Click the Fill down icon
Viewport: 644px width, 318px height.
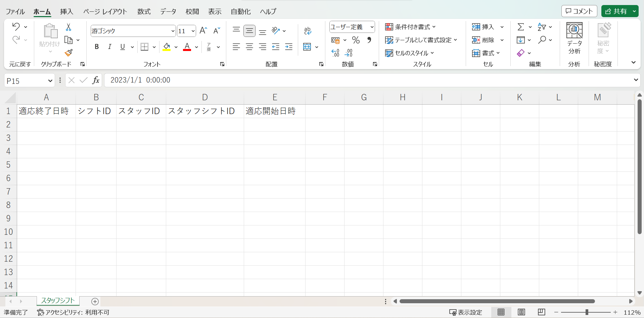(520, 40)
